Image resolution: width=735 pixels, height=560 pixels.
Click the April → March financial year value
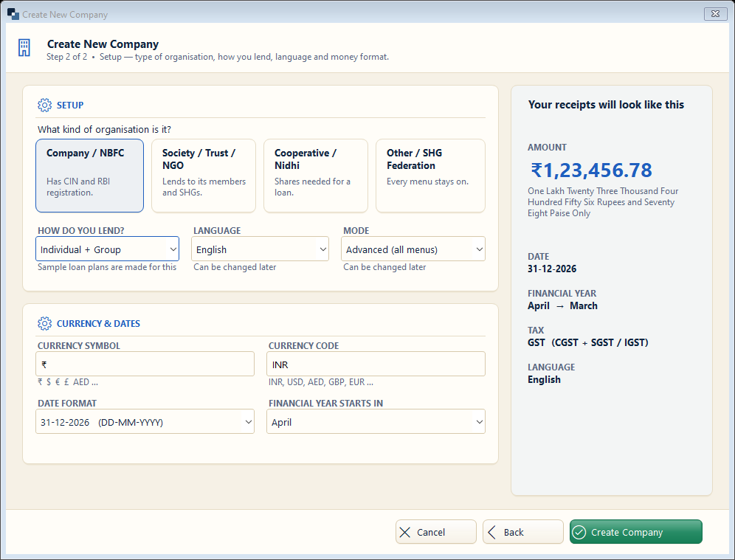coord(562,305)
